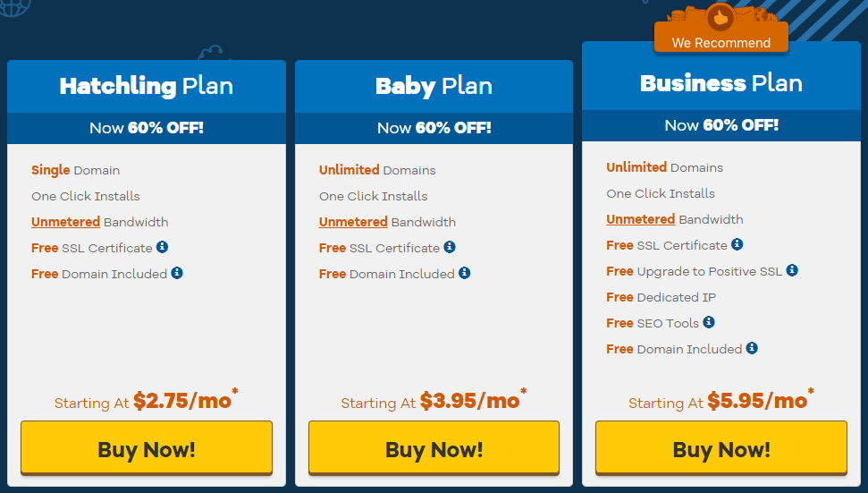The image size is (868, 493).
Task: Show info for Business Free SSL Certificate
Action: click(737, 244)
